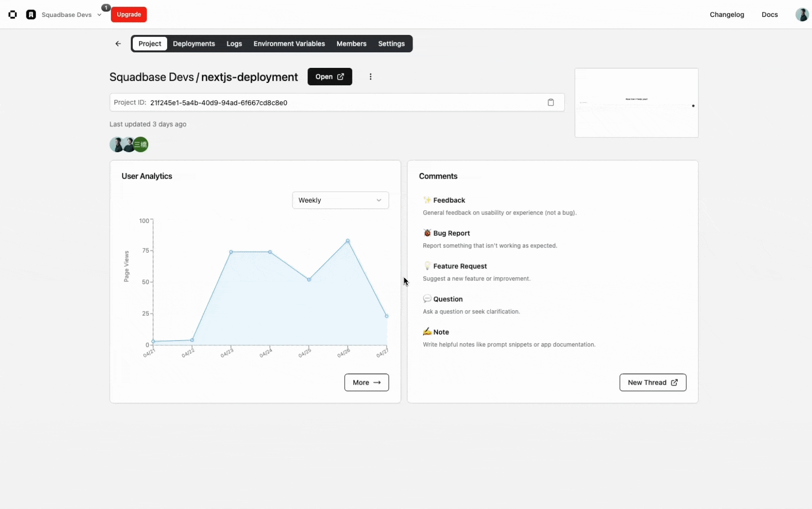This screenshot has width=812, height=509.
Task: Click the red Upgrade button
Action: (x=129, y=15)
